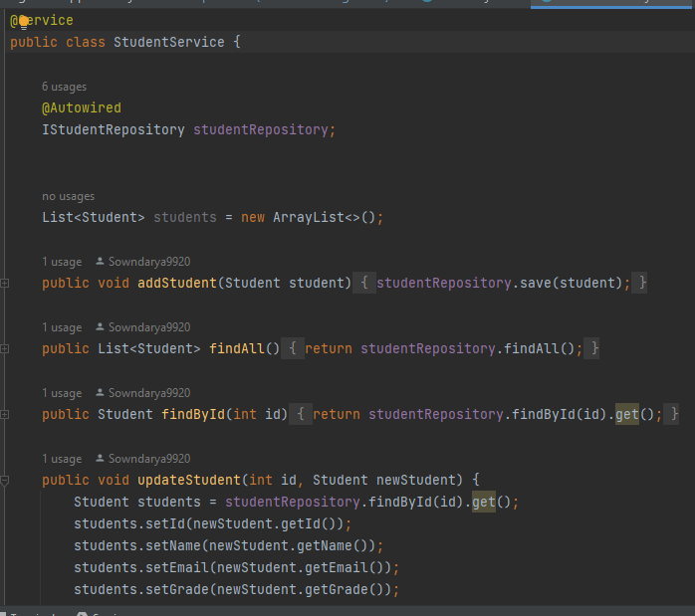Click the newStudent parameter in updateStudent signature
The width and height of the screenshot is (695, 616).
(x=416, y=480)
